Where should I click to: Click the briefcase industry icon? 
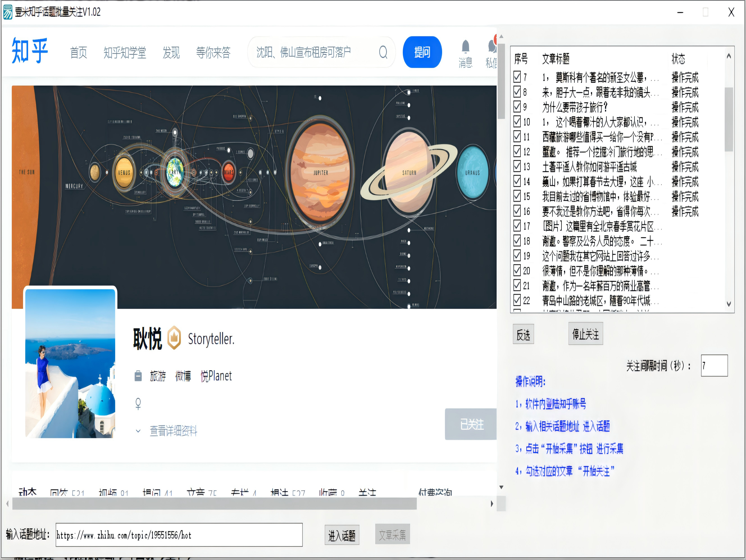[138, 376]
